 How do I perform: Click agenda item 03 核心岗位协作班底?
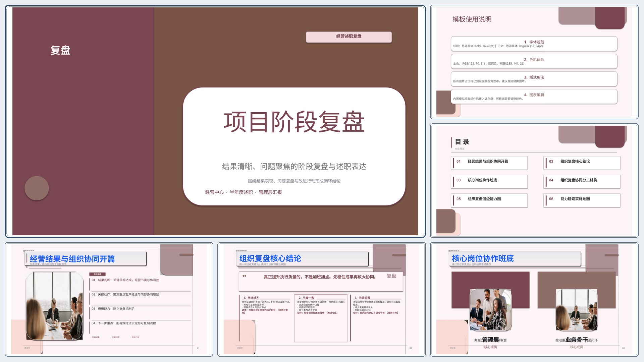coord(489,182)
